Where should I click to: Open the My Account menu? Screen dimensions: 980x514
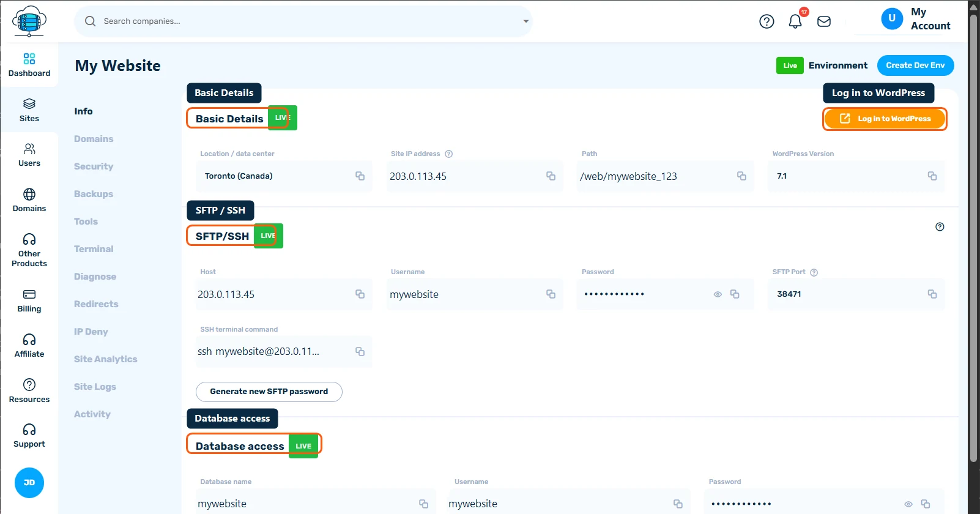click(916, 19)
